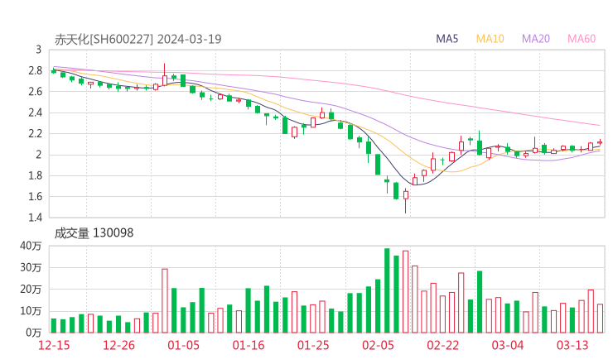Click the 2.8 price axis value
The height and width of the screenshot is (364, 613).
pos(35,70)
